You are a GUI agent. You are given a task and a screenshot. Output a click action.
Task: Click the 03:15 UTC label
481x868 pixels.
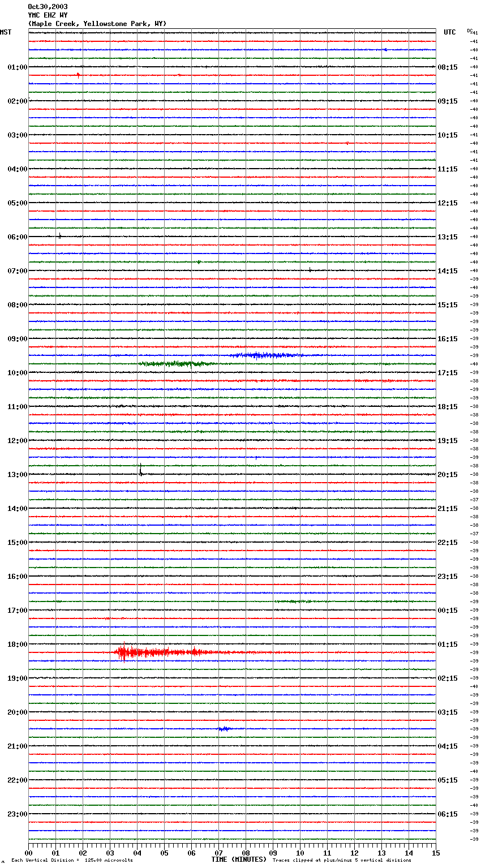(448, 712)
